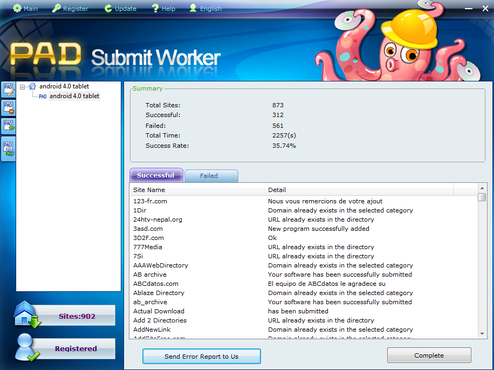The width and height of the screenshot is (494, 370).
Task: Click 'New program successfully added' detail text
Action: click(318, 229)
